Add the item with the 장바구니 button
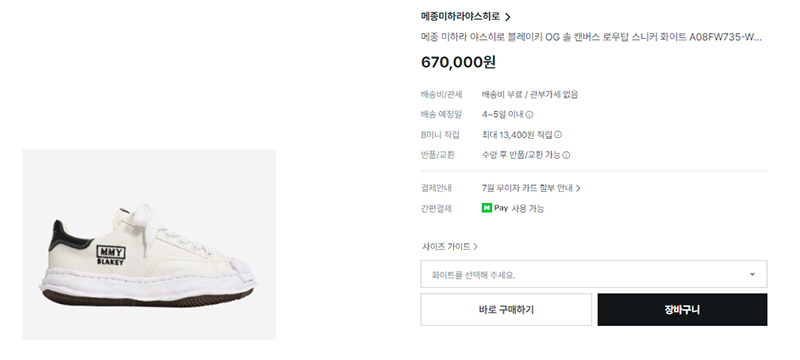The height and width of the screenshot is (360, 800). (682, 310)
